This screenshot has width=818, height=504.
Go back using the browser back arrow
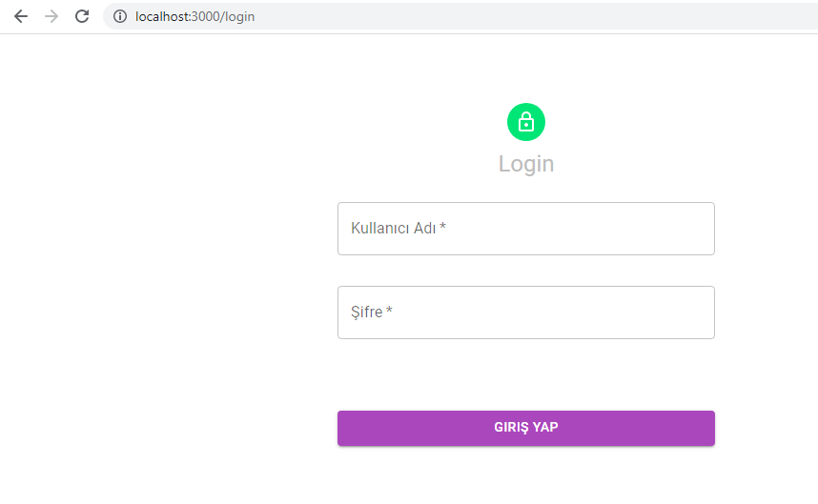pos(21,17)
